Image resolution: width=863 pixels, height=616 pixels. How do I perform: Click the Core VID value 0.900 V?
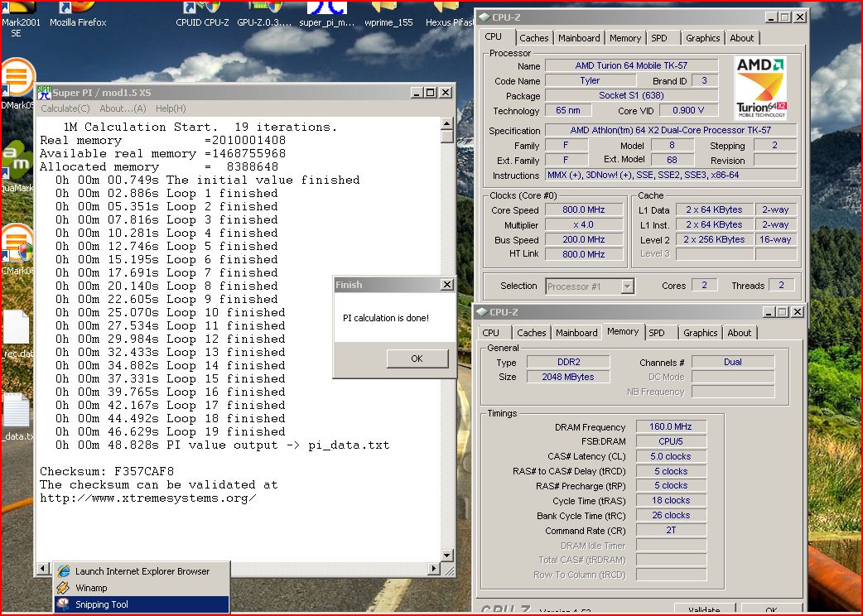point(688,110)
